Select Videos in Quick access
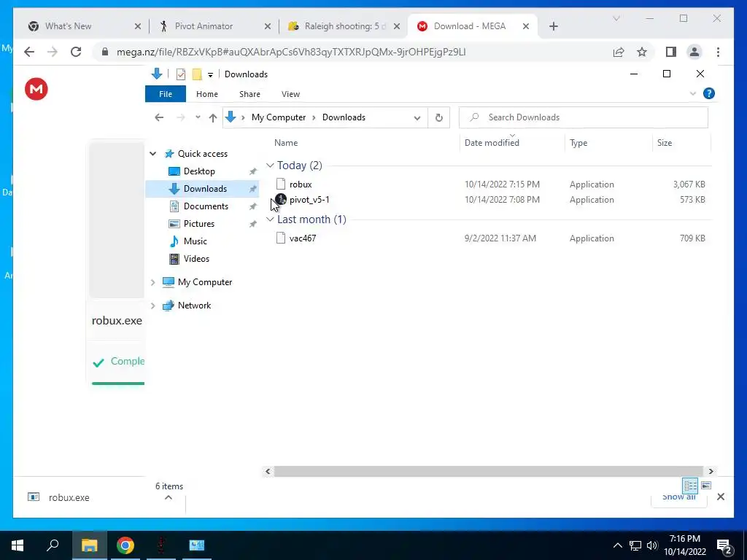The height and width of the screenshot is (560, 747). click(196, 259)
